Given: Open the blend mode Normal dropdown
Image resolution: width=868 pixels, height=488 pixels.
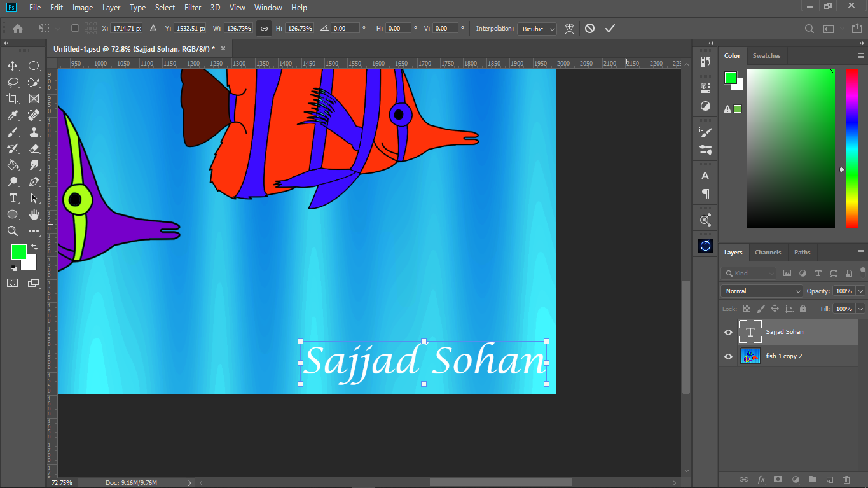Looking at the screenshot, I should pyautogui.click(x=762, y=291).
